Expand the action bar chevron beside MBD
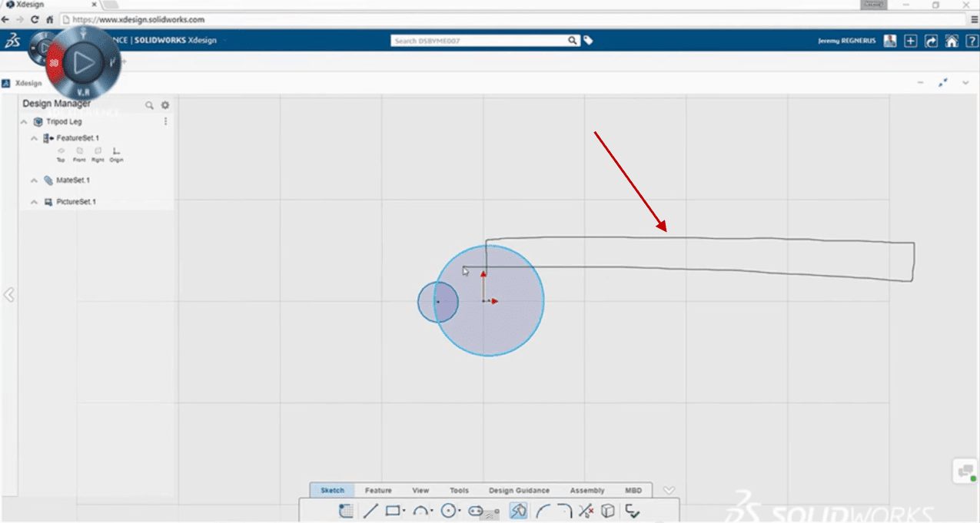980x523 pixels. tap(669, 490)
